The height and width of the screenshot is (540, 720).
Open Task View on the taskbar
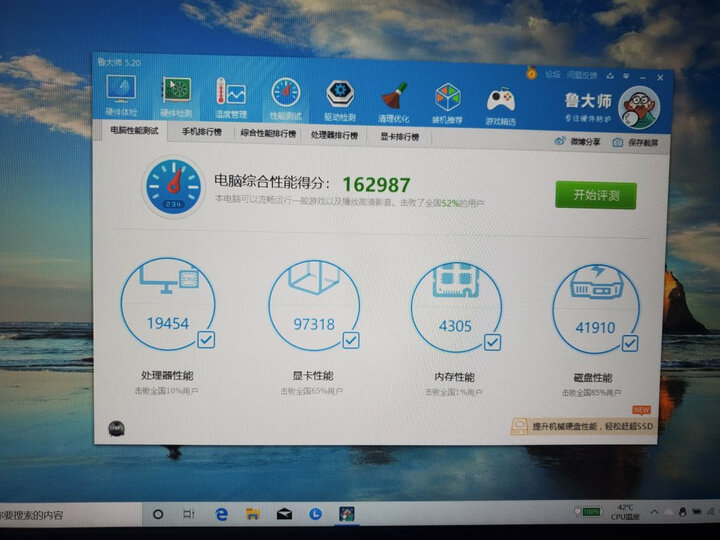[x=189, y=514]
